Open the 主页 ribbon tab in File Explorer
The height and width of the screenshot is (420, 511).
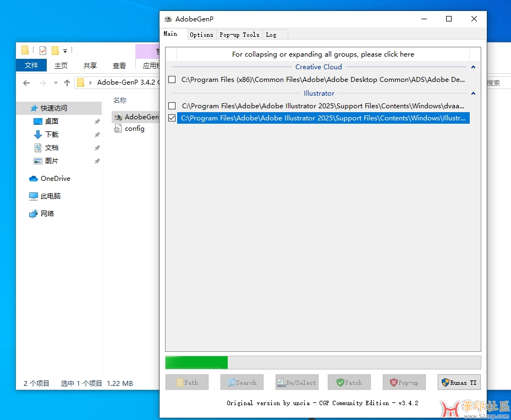pos(61,65)
